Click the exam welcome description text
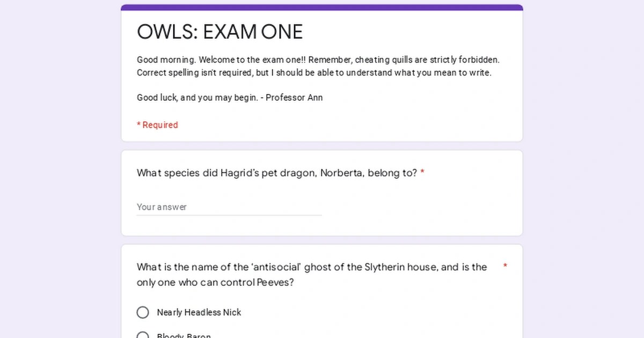 tap(318, 66)
